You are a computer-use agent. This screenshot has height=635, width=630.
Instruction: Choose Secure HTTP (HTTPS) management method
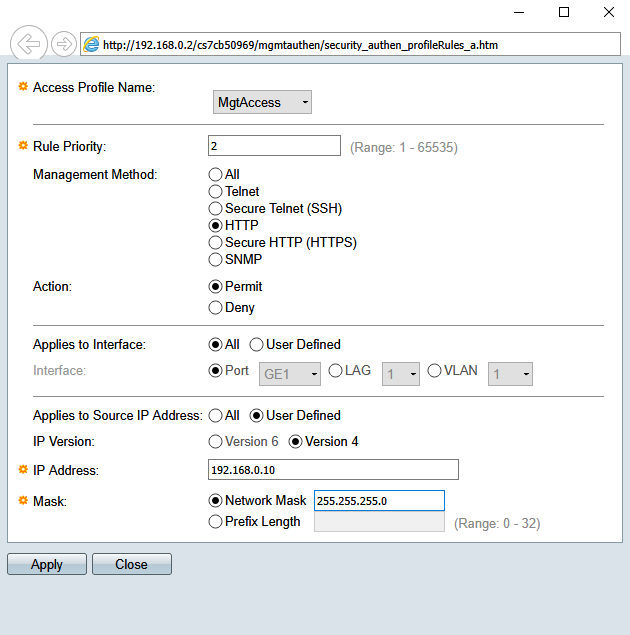[x=215, y=242]
